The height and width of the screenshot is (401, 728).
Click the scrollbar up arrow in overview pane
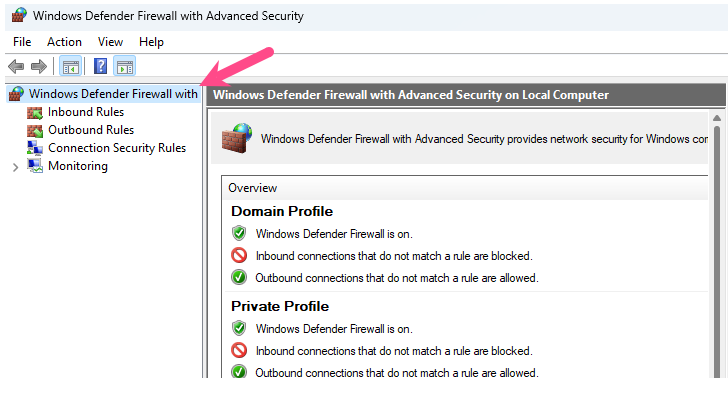click(717, 118)
